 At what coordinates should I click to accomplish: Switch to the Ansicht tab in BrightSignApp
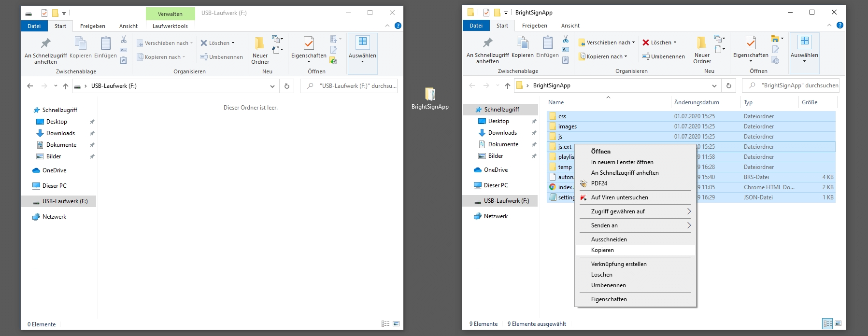[570, 26]
